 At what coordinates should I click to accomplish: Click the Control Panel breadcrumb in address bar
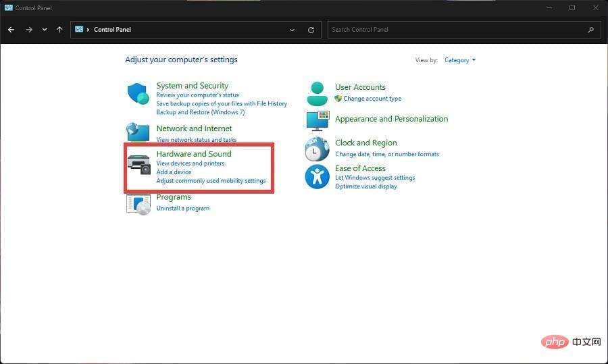[112, 30]
